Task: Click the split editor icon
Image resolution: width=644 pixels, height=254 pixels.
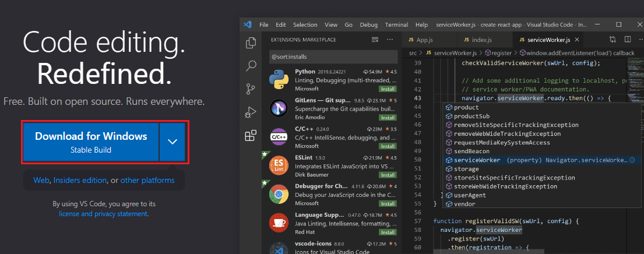Action: click(x=628, y=40)
